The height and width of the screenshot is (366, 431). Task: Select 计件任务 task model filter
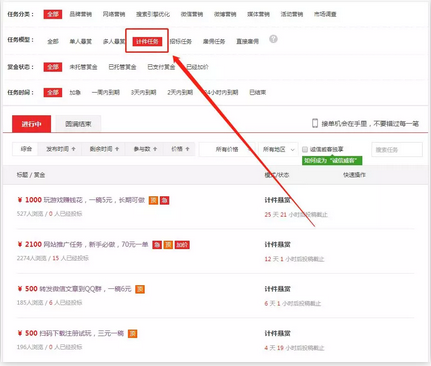click(x=147, y=41)
